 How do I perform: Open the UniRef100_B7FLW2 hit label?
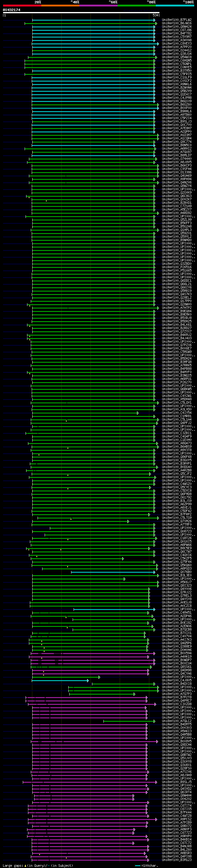[x=176, y=20]
